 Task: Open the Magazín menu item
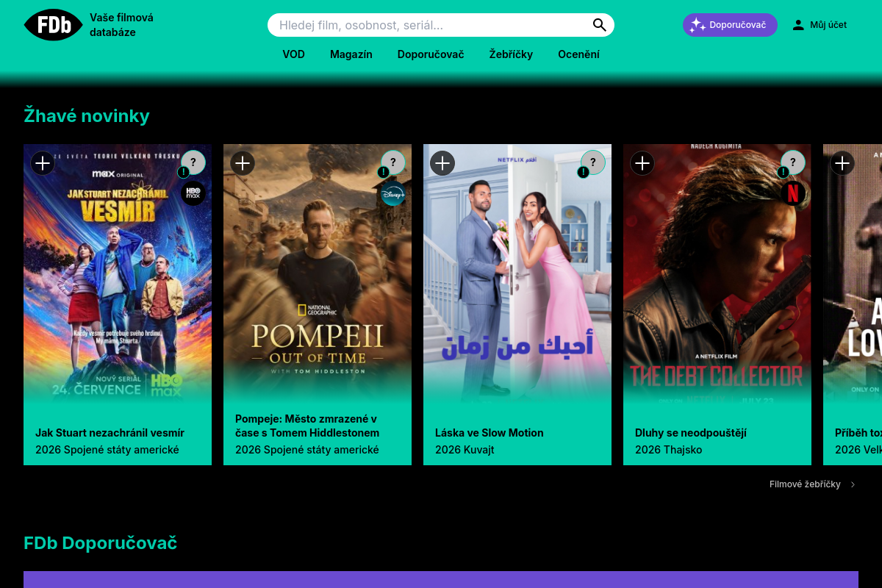pos(351,54)
